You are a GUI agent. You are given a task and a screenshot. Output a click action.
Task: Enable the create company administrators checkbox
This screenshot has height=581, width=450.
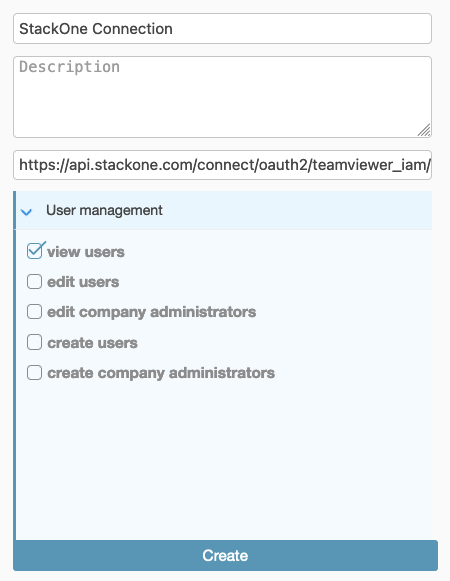(34, 372)
